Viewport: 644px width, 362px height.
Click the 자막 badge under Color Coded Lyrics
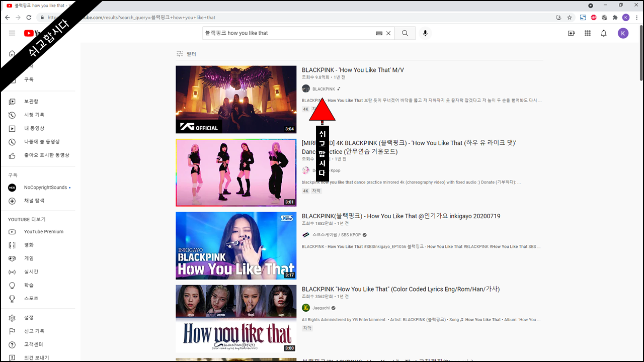307,328
